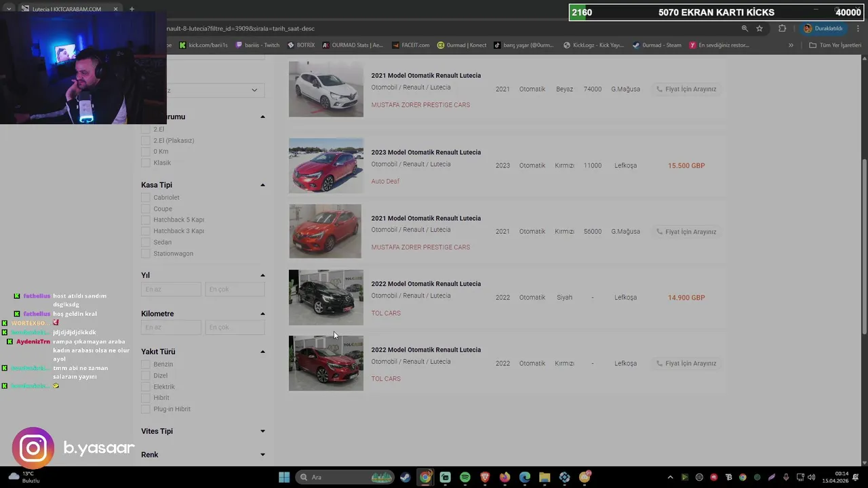Click the page vertical scrollbar
The width and height of the screenshot is (868, 488).
coord(864,246)
